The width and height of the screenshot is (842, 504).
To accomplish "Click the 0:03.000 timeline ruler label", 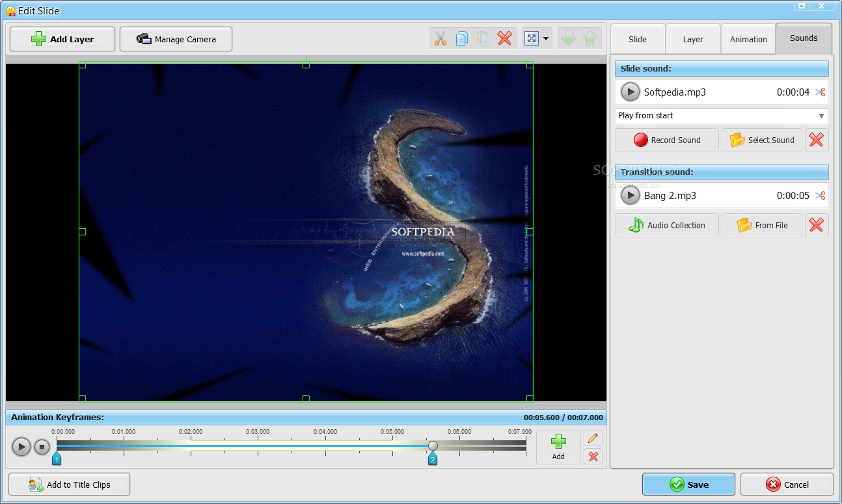I will (258, 432).
